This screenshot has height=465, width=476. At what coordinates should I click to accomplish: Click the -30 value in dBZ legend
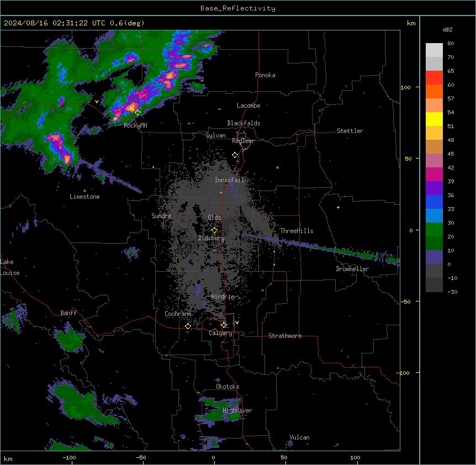click(x=452, y=292)
